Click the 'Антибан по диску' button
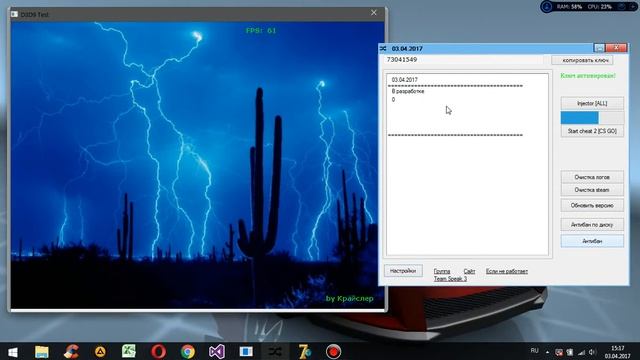 click(592, 224)
